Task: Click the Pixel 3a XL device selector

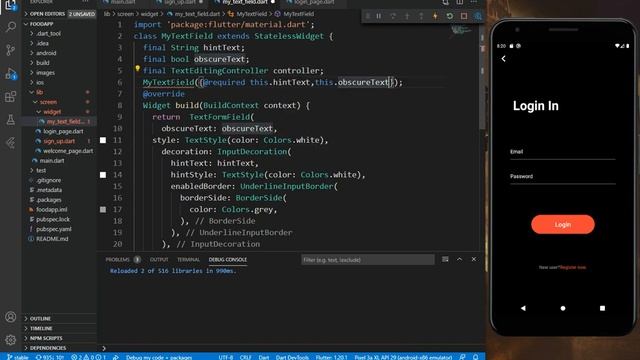Action: (x=403, y=357)
